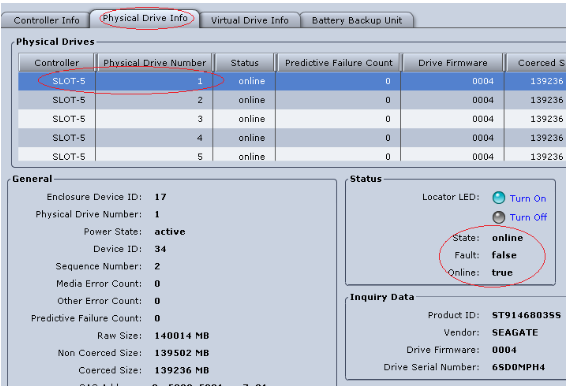Click the gray Locator LED off icon
The height and width of the screenshot is (386, 567).
499,217
